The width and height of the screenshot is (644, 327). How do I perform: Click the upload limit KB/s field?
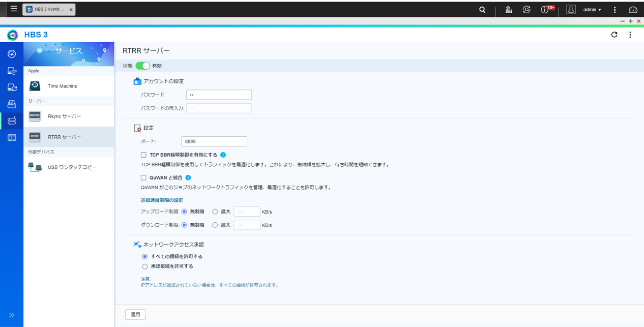(247, 212)
